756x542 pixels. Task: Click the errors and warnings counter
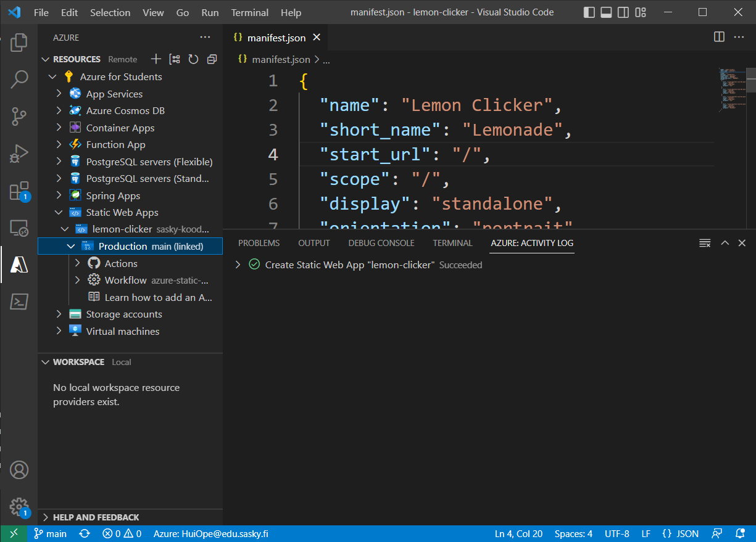pos(122,534)
